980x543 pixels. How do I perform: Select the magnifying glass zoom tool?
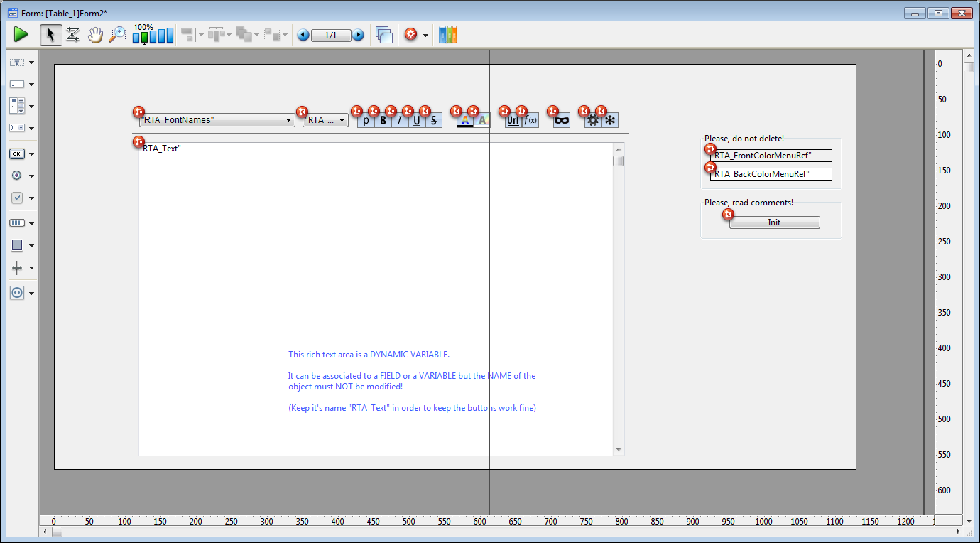(x=117, y=35)
